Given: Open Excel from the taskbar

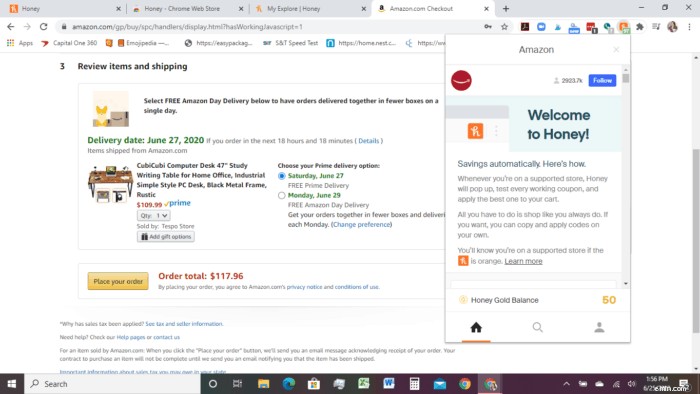Looking at the screenshot, I should 364,384.
